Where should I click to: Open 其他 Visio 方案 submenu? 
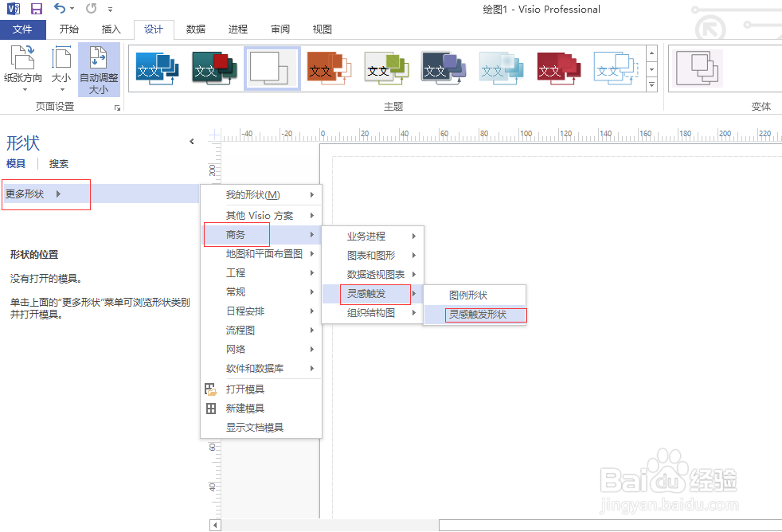point(261,215)
